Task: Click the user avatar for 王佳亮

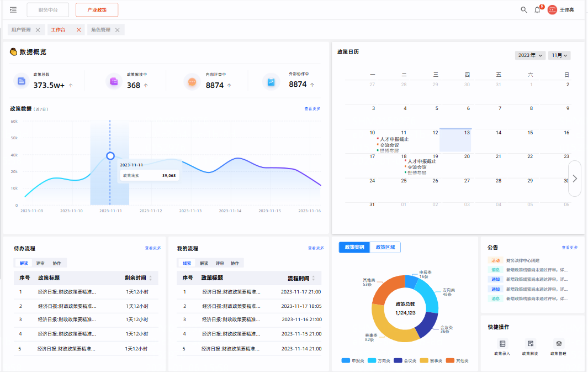Action: [552, 10]
